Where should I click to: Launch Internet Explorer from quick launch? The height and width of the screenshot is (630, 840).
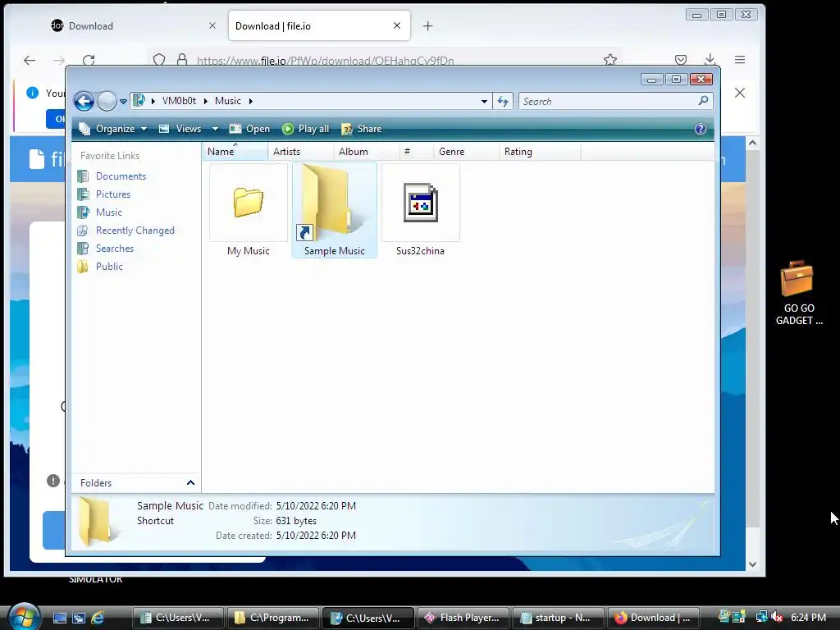click(x=98, y=618)
